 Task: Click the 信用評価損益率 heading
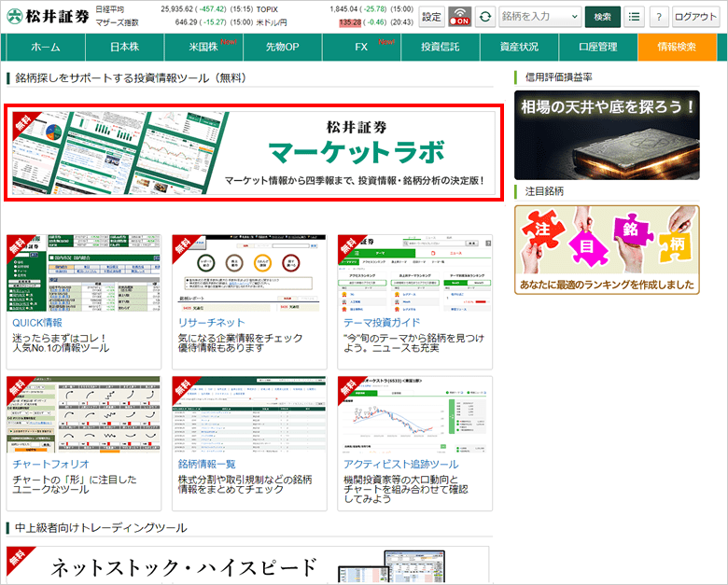[558, 77]
